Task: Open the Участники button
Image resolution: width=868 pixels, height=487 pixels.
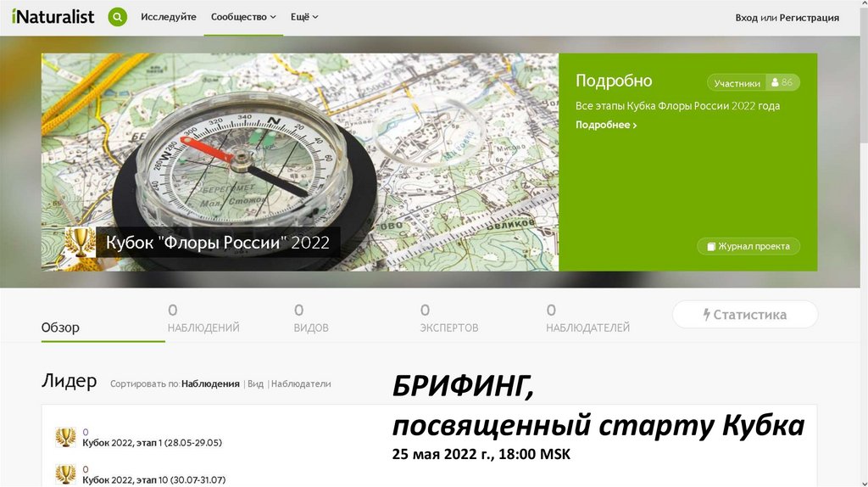Action: pyautogui.click(x=737, y=83)
